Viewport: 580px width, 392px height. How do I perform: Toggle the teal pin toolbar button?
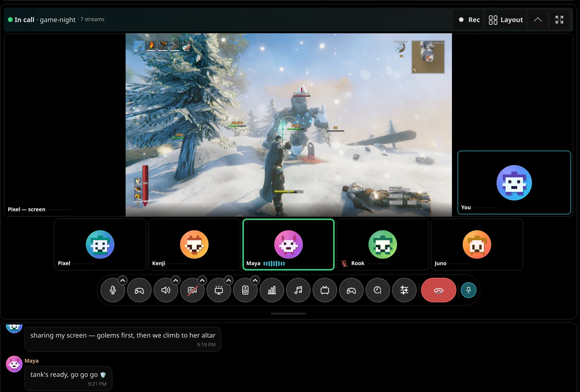(x=469, y=290)
